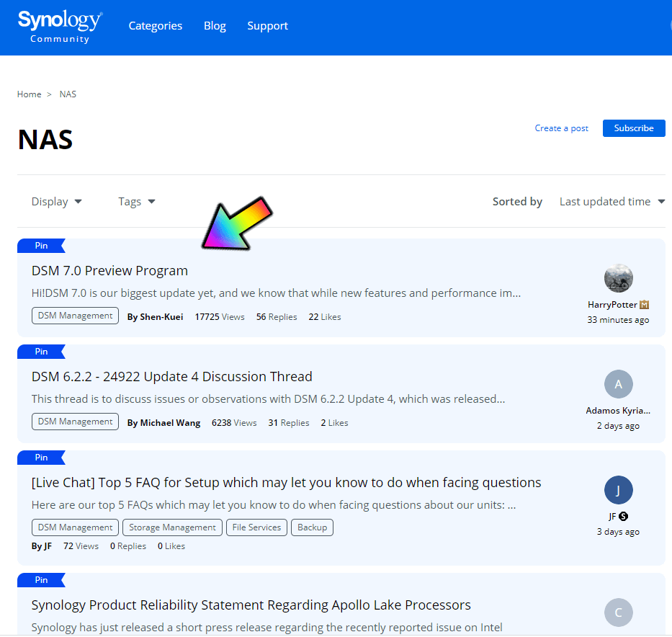Viewport: 672px width, 637px height.
Task: Click the JF last-poster name
Action: pyautogui.click(x=612, y=517)
